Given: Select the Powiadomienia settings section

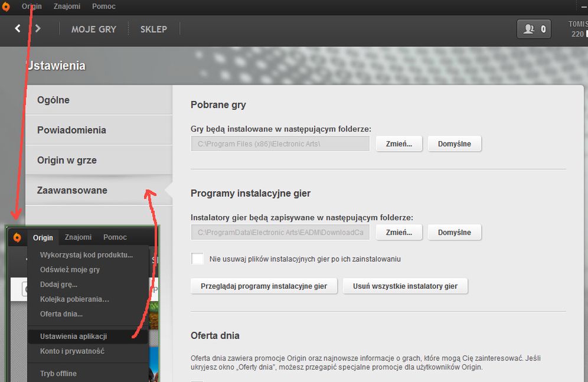Looking at the screenshot, I should [99, 130].
